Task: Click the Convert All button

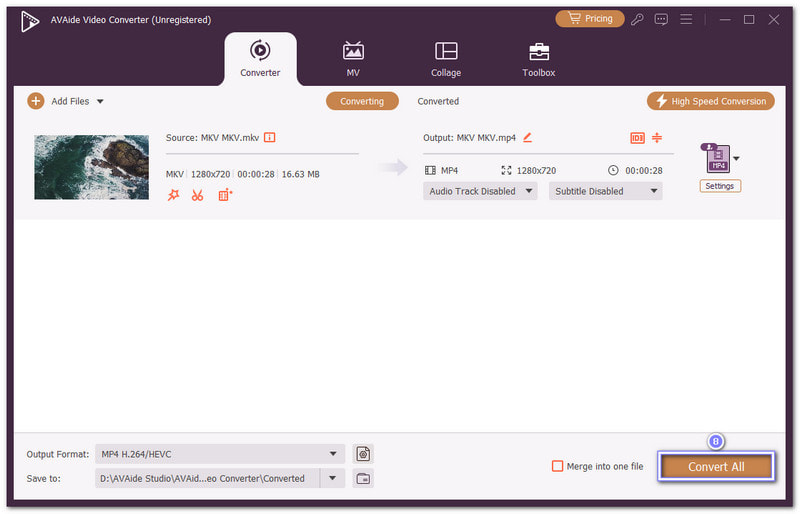Action: point(716,467)
